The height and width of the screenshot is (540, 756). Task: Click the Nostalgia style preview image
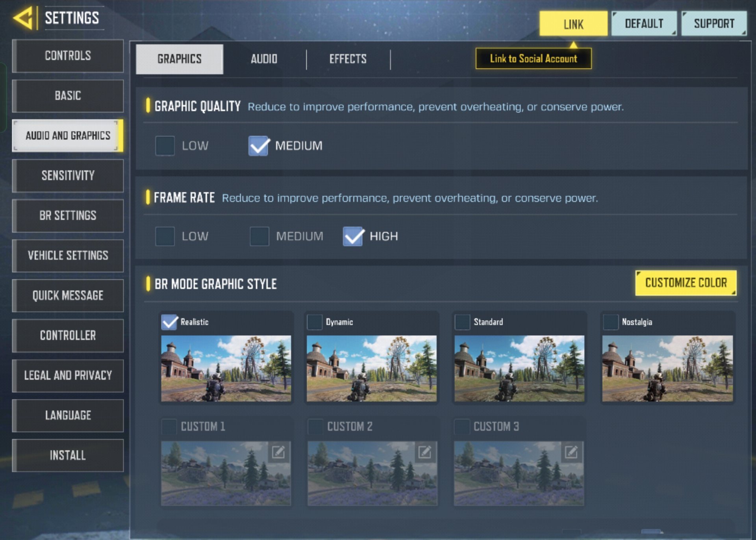click(x=667, y=369)
